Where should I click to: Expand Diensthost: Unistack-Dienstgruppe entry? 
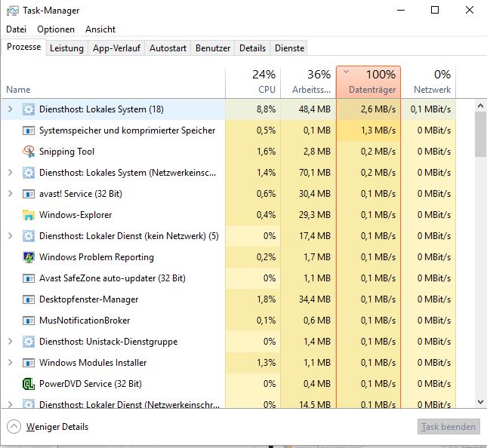point(11,341)
